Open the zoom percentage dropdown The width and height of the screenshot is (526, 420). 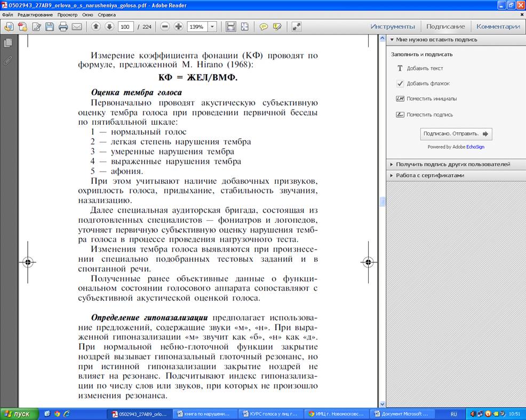coord(212,27)
